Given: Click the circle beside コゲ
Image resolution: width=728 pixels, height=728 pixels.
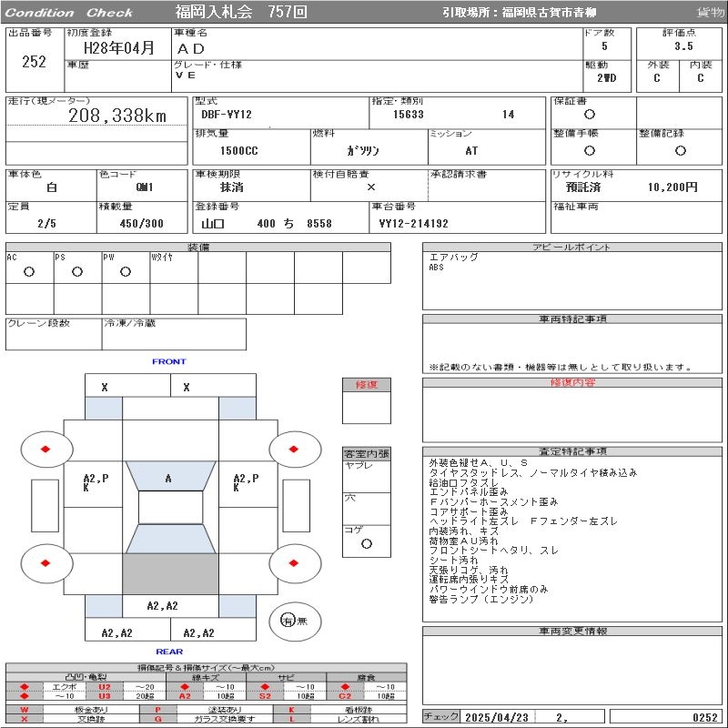Looking at the screenshot, I should pyautogui.click(x=367, y=543).
